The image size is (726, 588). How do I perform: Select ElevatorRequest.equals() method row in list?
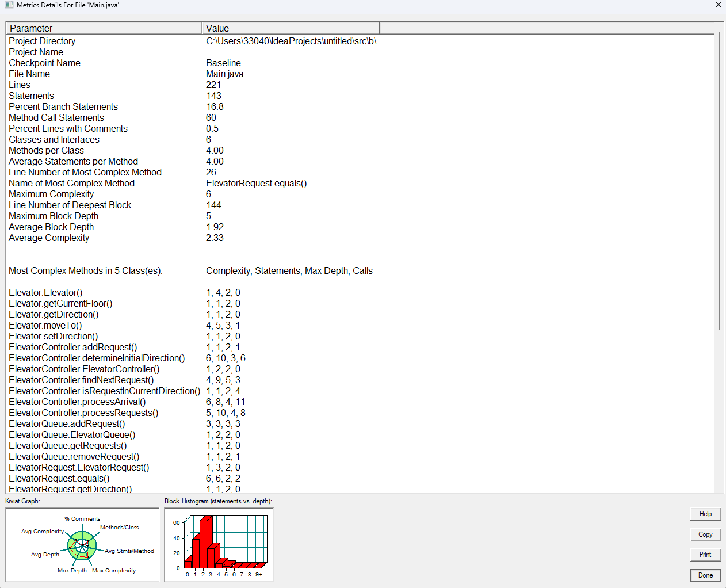(193, 479)
